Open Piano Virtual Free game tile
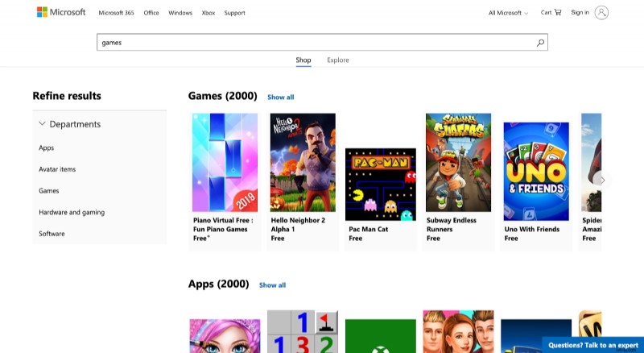 click(225, 162)
